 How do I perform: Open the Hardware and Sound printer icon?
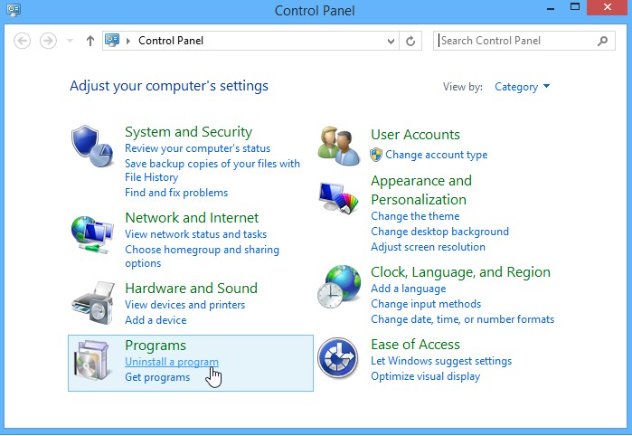point(94,303)
